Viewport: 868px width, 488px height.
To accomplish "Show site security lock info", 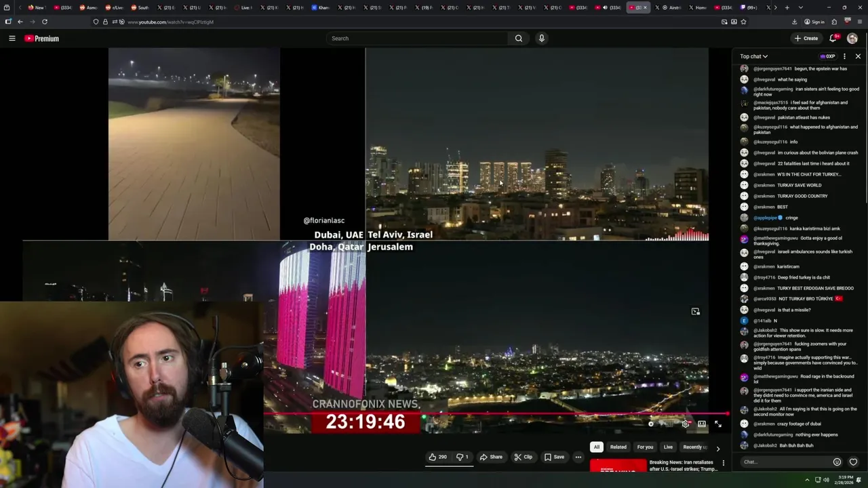I will coord(104,22).
